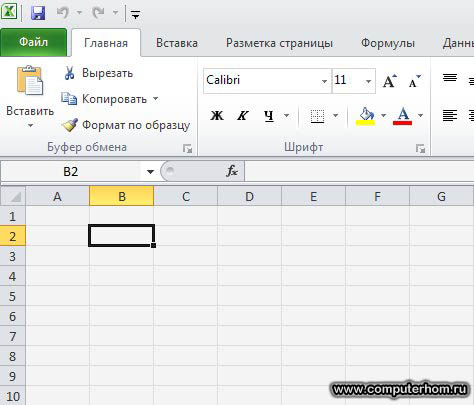
Task: Click the Excel application icon
Action: click(x=9, y=12)
